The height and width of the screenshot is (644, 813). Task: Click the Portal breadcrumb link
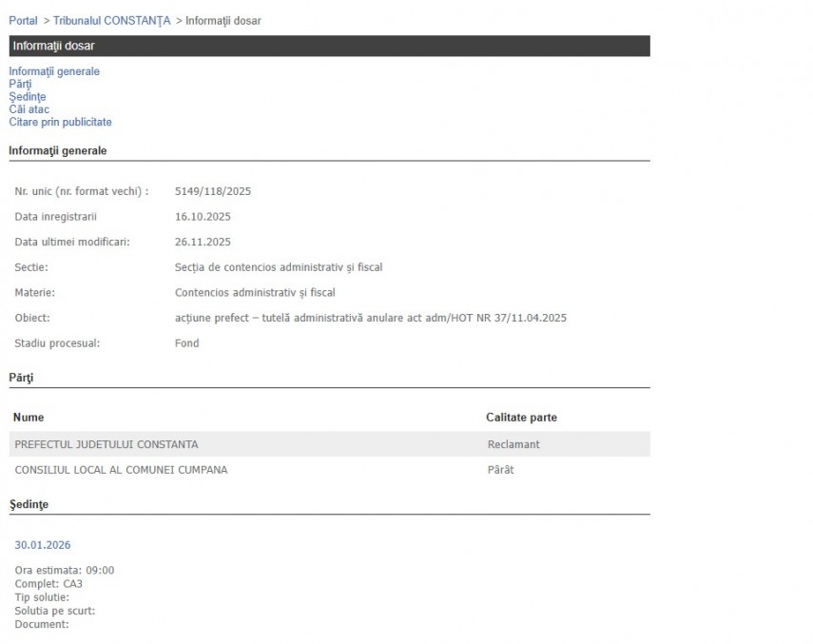point(23,20)
